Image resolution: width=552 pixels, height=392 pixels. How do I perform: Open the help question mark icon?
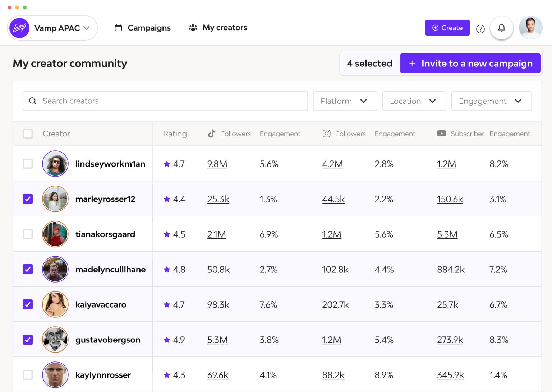click(480, 29)
